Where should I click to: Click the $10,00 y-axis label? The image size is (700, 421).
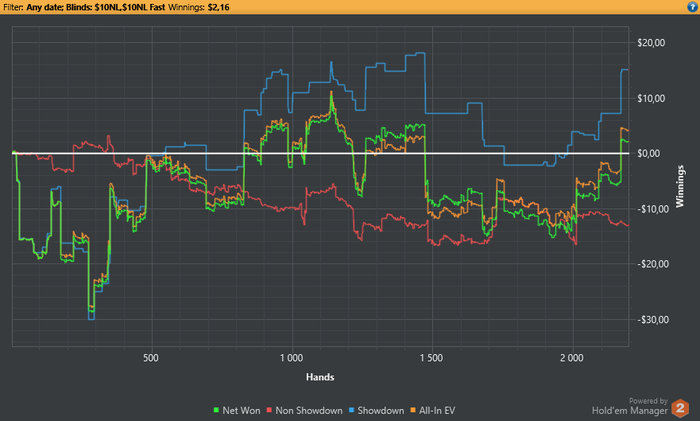[x=651, y=98]
